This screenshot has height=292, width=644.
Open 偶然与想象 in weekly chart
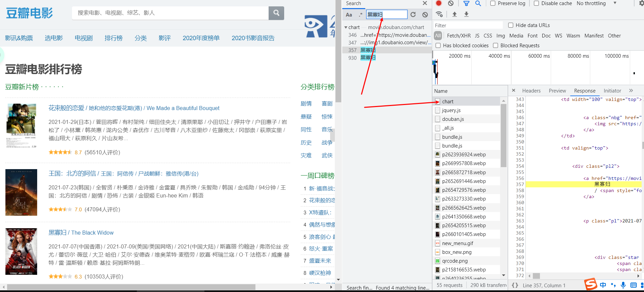point(322,224)
